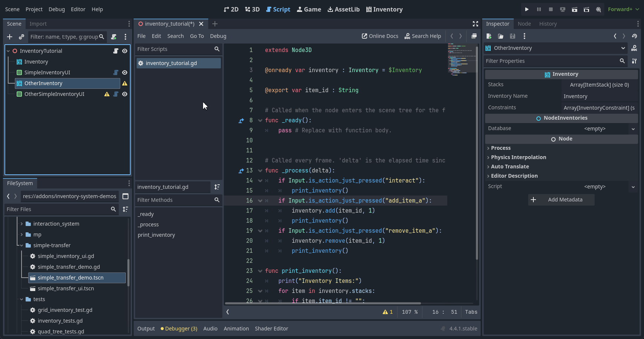Viewport: 644px width, 339px height.
Task: Instantiate child scene link icon
Action: pos(22,37)
